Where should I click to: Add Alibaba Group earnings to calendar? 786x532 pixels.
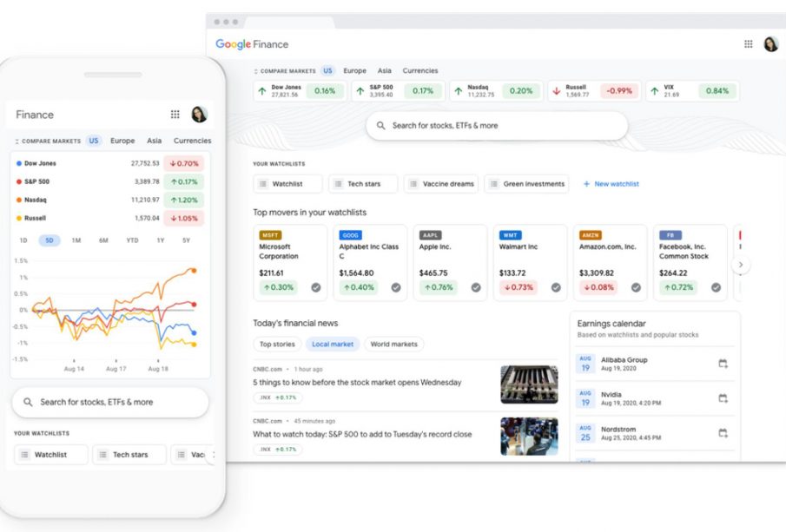pyautogui.click(x=723, y=364)
